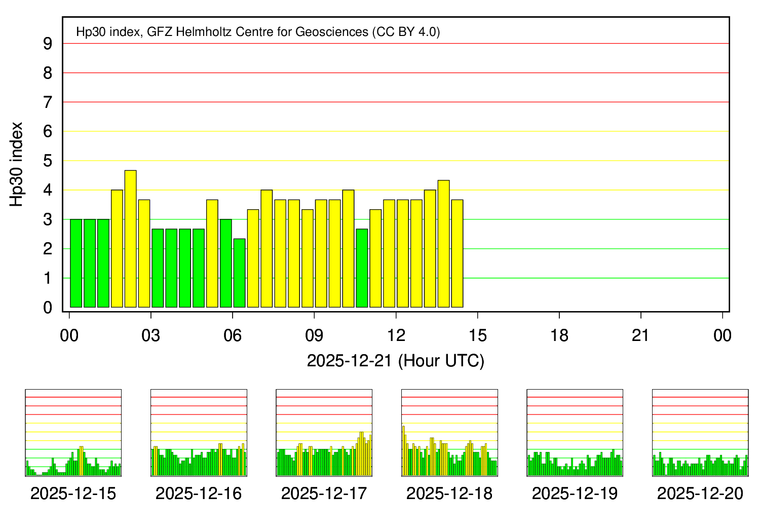Click the '2025-12-21 (Hour UTC)' axis title
Screen dimensions: 760x532
pos(396,361)
